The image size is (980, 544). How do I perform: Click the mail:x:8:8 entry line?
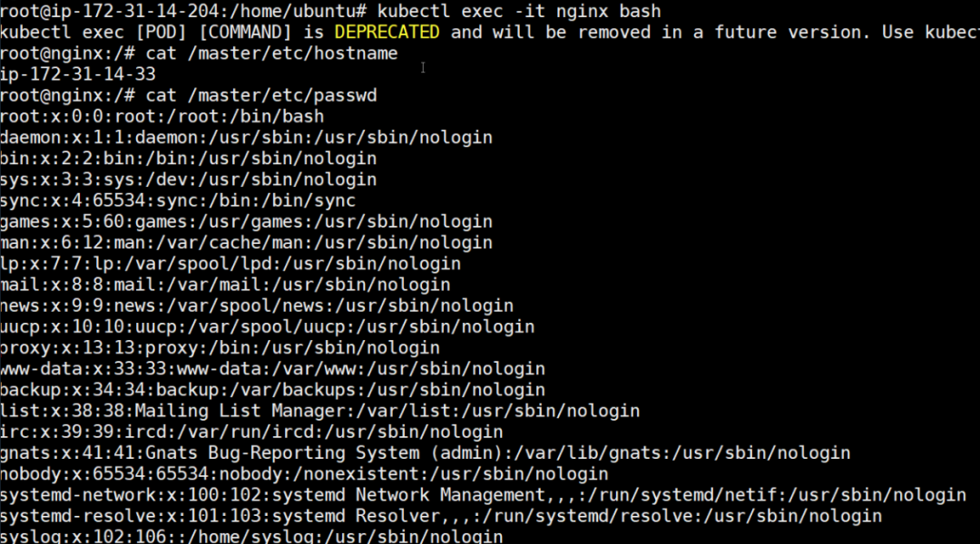[x=225, y=285]
